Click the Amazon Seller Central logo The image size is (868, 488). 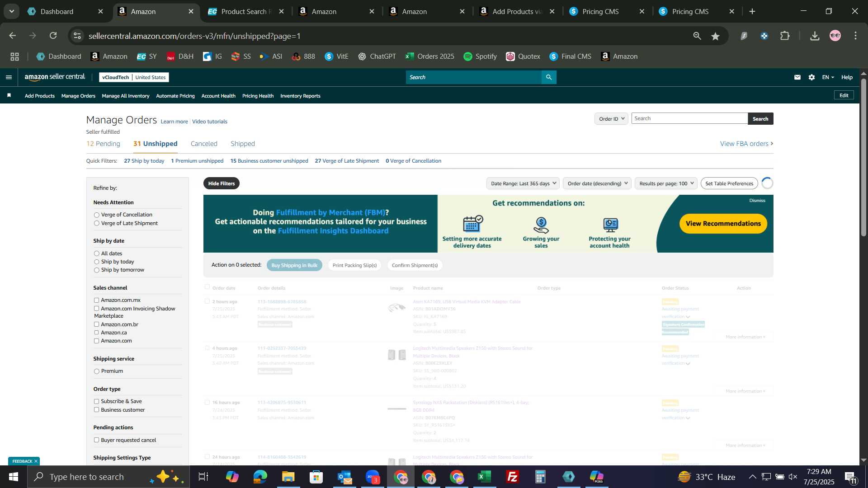(x=55, y=77)
